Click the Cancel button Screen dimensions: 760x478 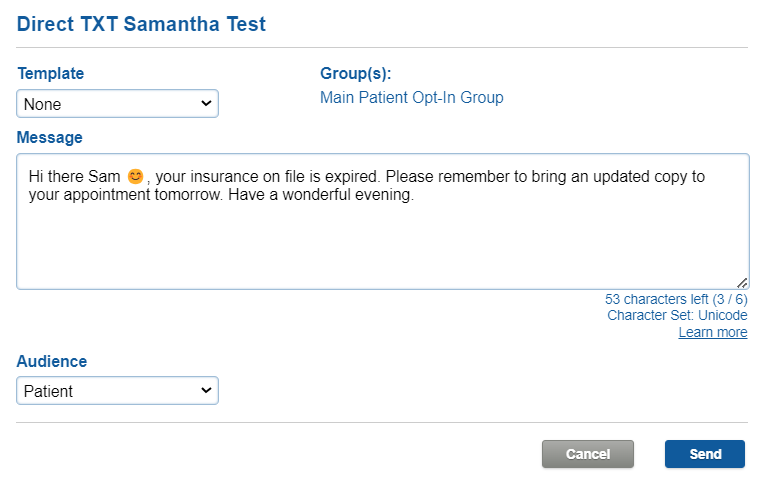(587, 454)
